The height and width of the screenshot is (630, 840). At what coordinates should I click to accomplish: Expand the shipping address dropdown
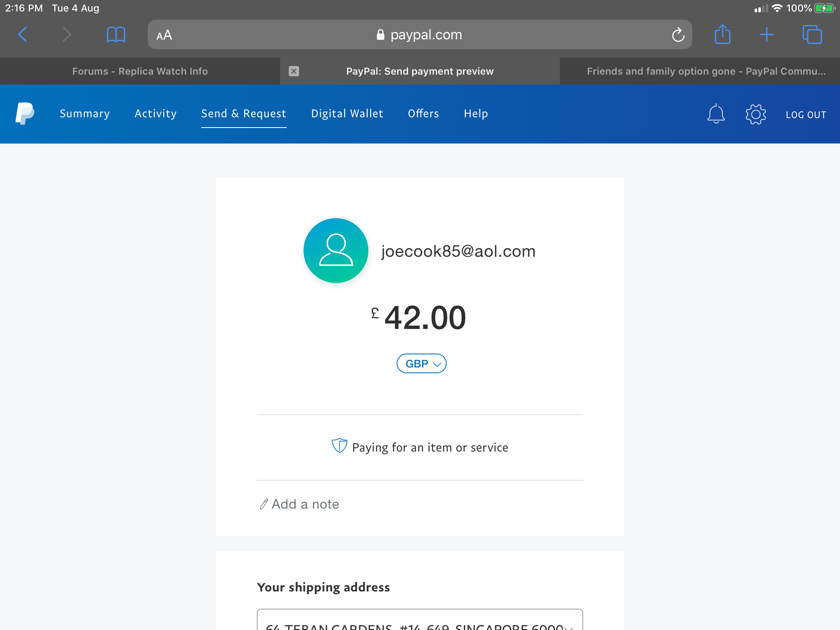point(420,620)
